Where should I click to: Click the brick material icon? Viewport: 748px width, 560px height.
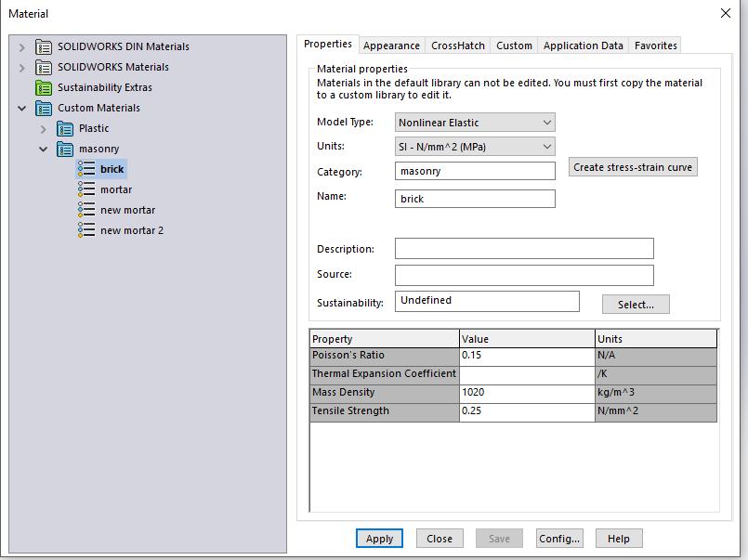coord(86,169)
